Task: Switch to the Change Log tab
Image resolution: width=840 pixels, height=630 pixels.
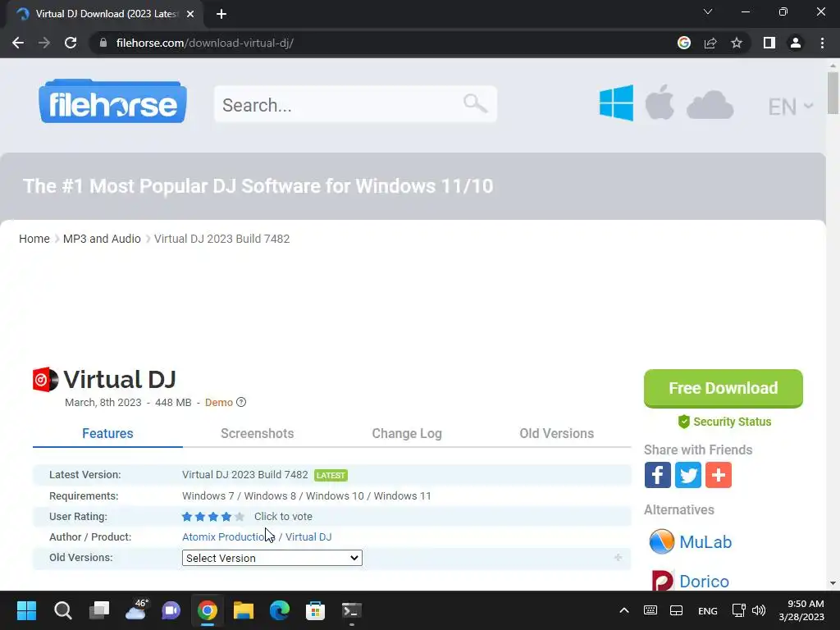Action: pyautogui.click(x=407, y=433)
